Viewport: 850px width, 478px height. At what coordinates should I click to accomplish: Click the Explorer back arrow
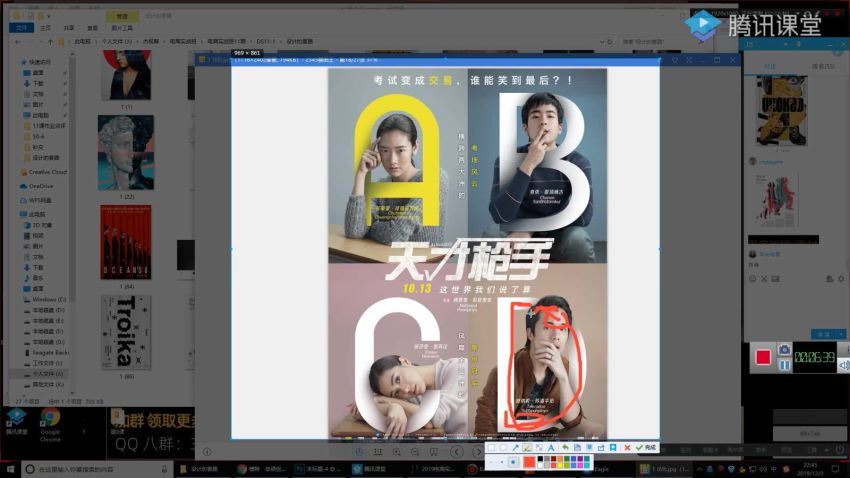tap(18, 42)
